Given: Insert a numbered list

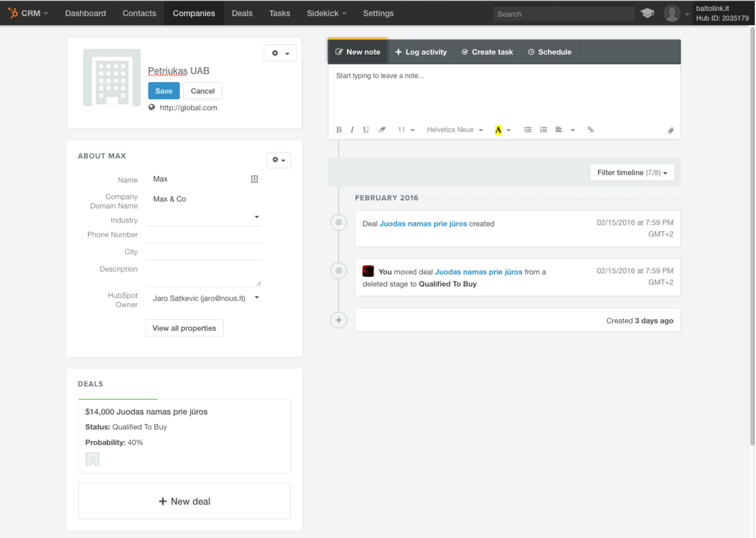Looking at the screenshot, I should (544, 130).
